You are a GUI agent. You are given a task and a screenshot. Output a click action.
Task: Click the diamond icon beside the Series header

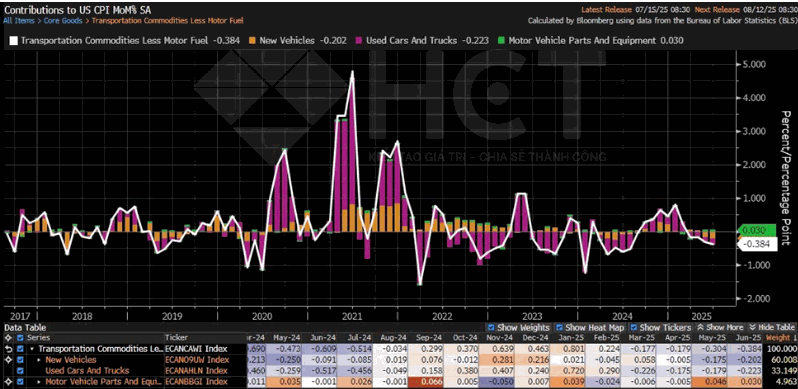pos(8,338)
